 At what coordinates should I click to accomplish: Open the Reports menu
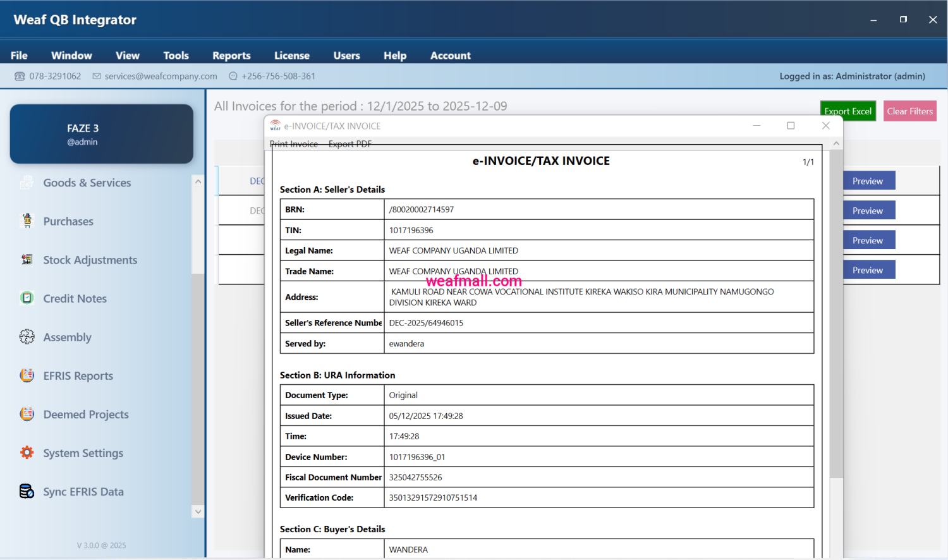[231, 56]
